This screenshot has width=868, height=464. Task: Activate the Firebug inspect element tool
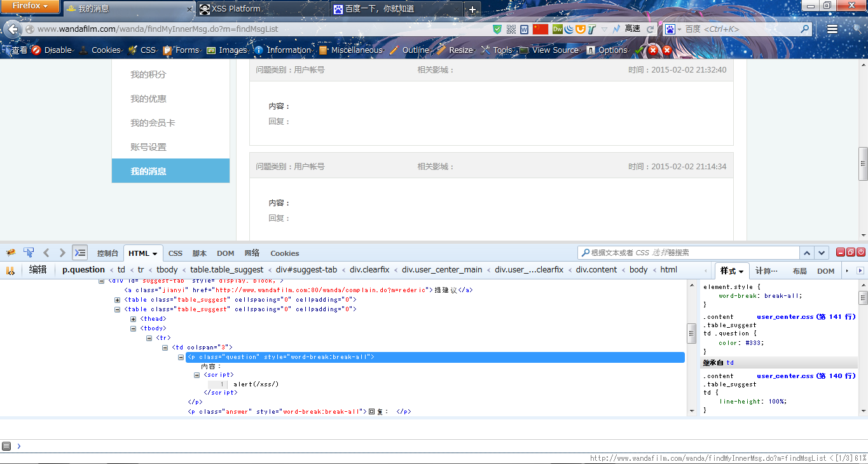point(29,253)
